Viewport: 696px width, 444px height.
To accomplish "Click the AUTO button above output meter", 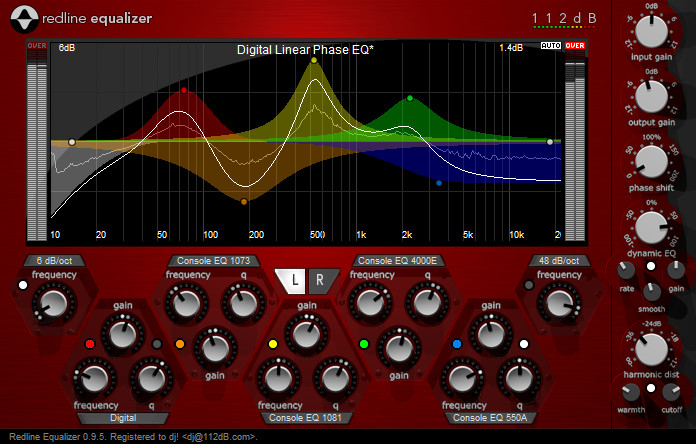I will point(551,45).
